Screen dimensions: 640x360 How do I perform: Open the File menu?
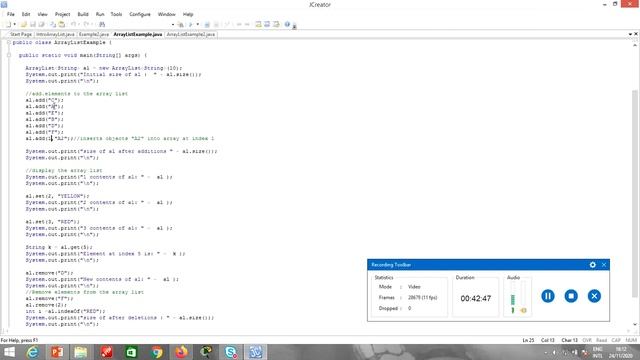(11, 14)
